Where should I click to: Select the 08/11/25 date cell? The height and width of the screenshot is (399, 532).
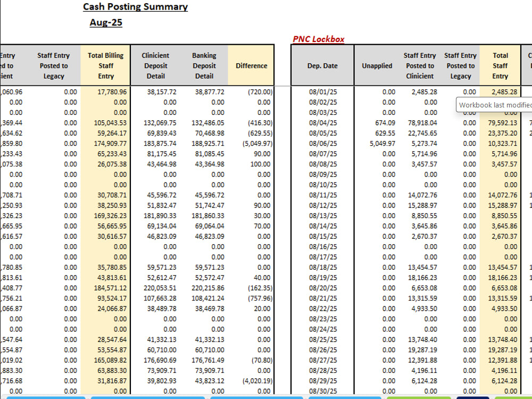tap(323, 195)
